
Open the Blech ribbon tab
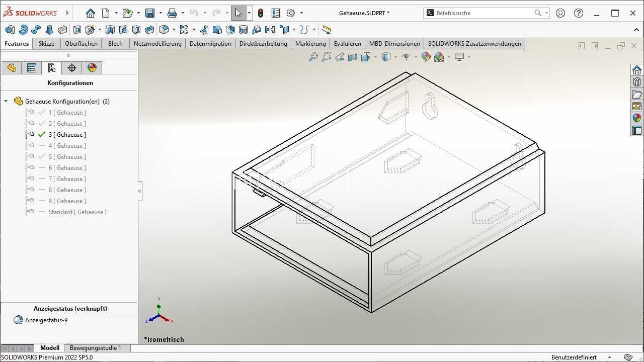tap(115, 44)
